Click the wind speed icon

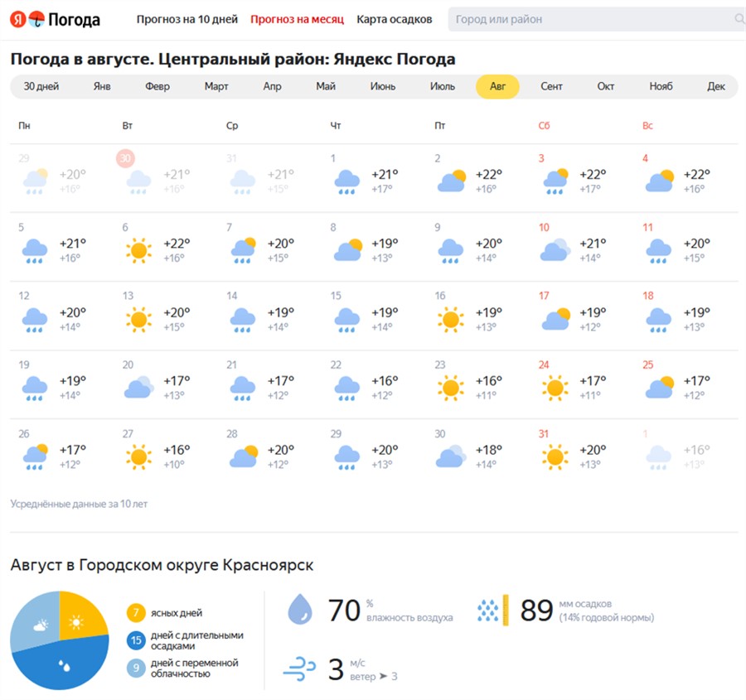point(299,668)
